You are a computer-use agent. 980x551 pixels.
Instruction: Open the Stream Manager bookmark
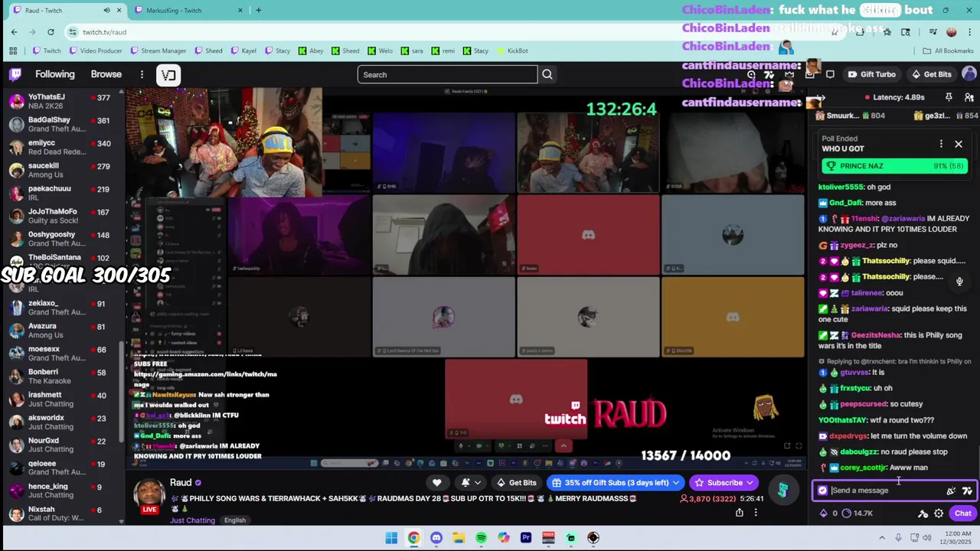(x=158, y=51)
